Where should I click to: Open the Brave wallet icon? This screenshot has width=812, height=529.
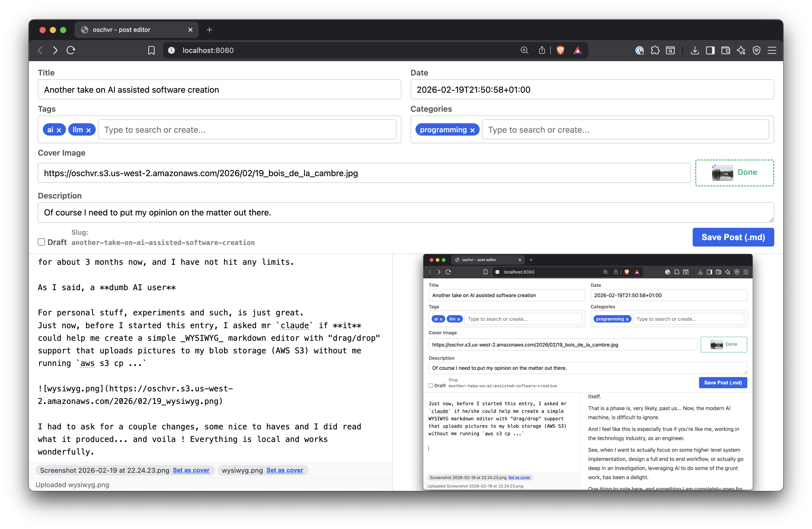tap(726, 51)
